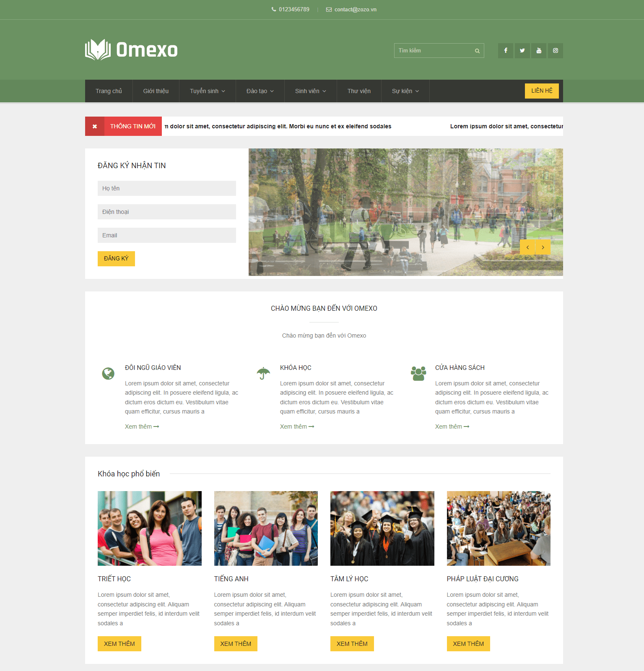Go to Trang chủ menu item
The image size is (644, 671).
[109, 91]
